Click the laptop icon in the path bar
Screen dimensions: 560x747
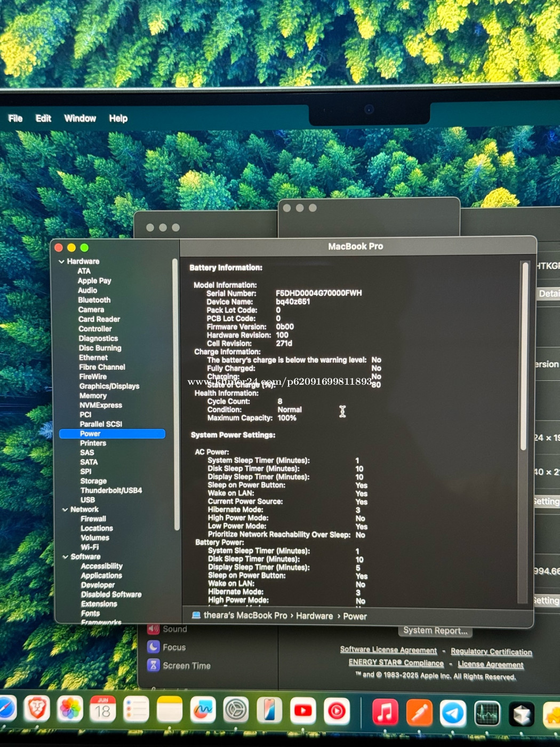click(x=196, y=615)
